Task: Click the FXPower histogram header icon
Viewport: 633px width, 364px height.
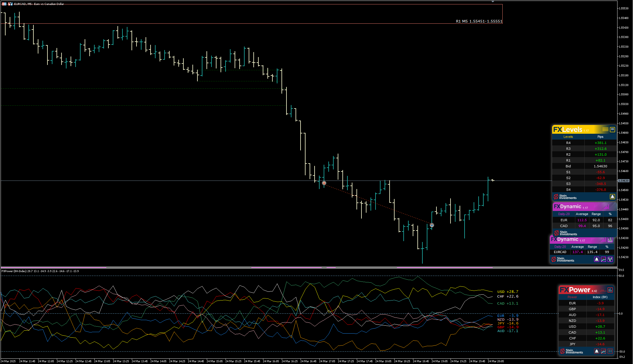Action: [610, 290]
